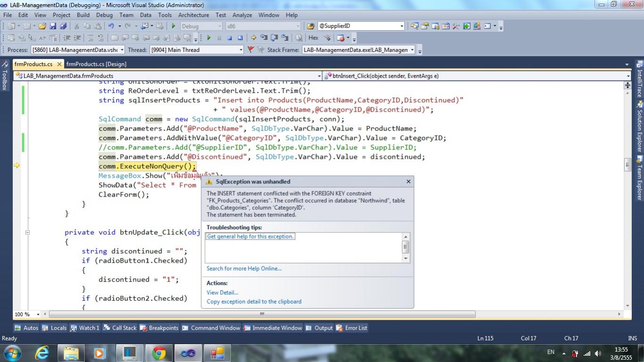
Task: Open Windows Explorer from the taskbar
Action: [71, 353]
